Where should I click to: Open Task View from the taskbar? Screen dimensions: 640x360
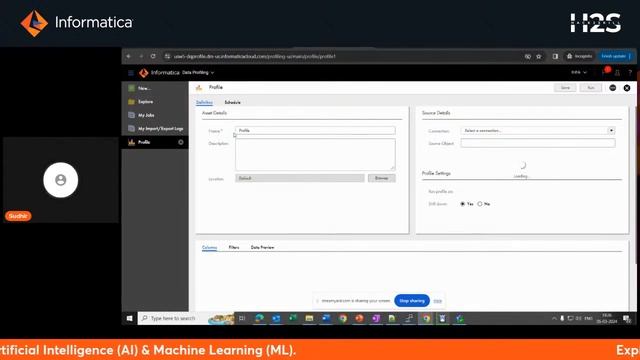point(242,318)
